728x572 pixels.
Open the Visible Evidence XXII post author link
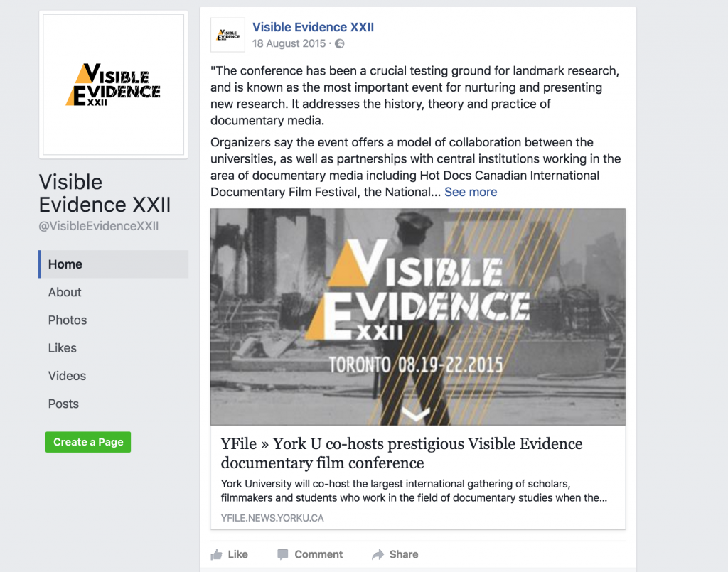pyautogui.click(x=313, y=28)
